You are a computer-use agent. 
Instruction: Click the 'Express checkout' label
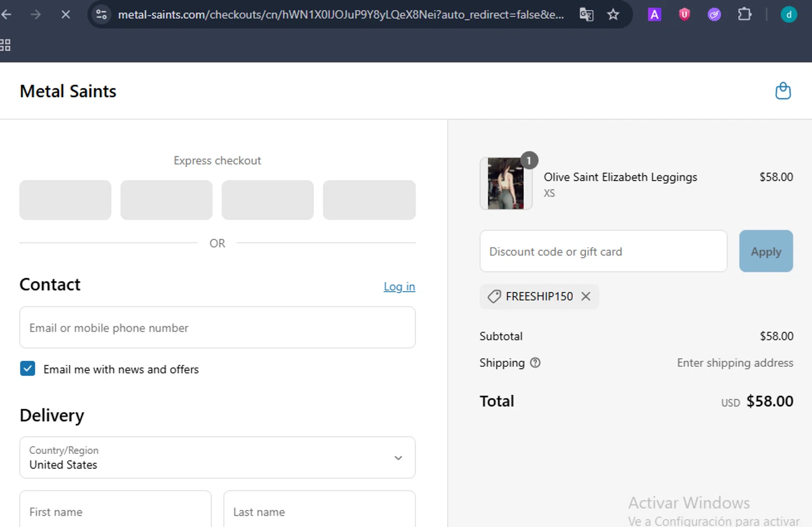point(217,160)
